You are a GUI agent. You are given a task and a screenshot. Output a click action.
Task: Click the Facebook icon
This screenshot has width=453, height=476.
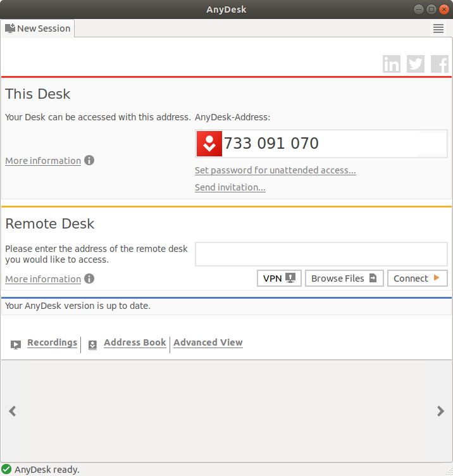440,64
